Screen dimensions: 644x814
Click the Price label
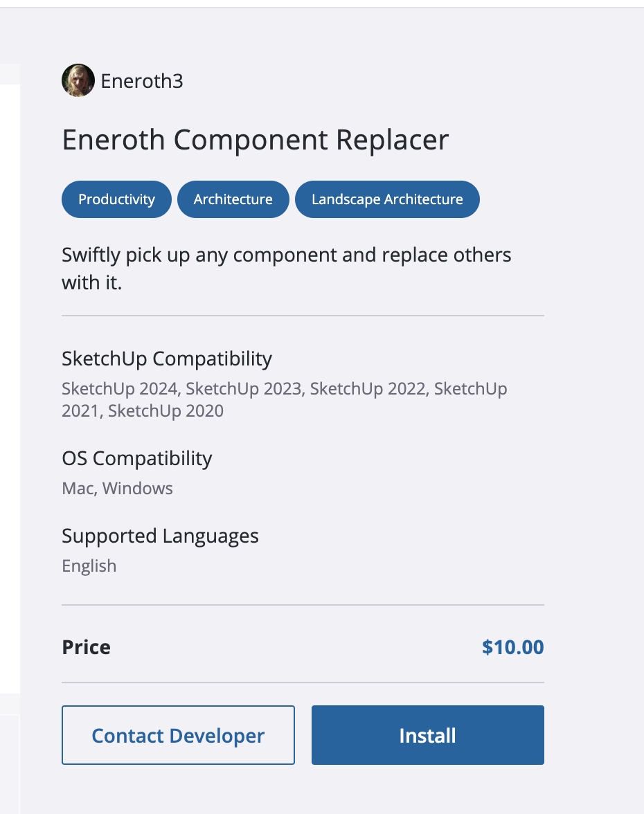click(x=86, y=646)
